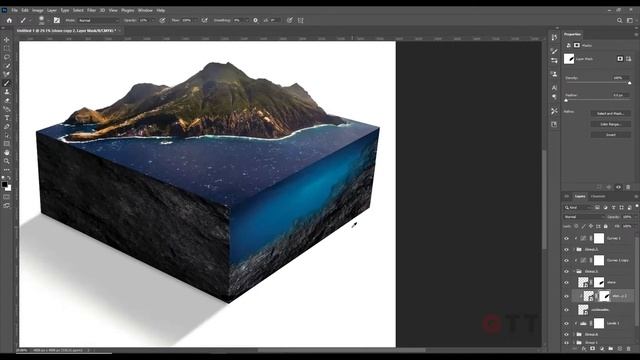Select the Hand tool
This screenshot has width=640, height=360.
tap(7, 152)
